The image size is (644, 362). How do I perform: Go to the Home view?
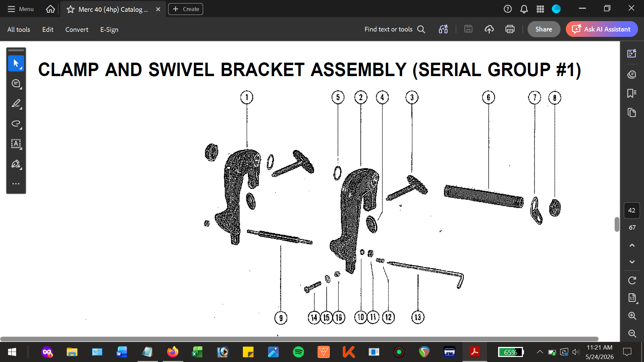pos(50,9)
